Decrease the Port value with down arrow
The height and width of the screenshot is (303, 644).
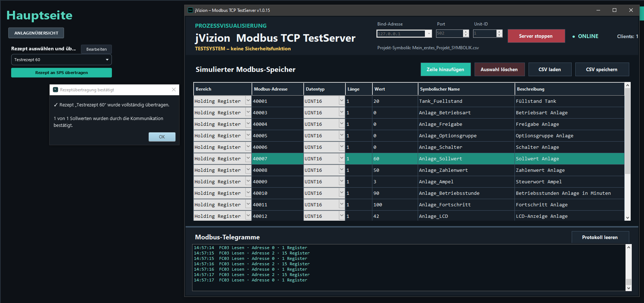click(466, 36)
